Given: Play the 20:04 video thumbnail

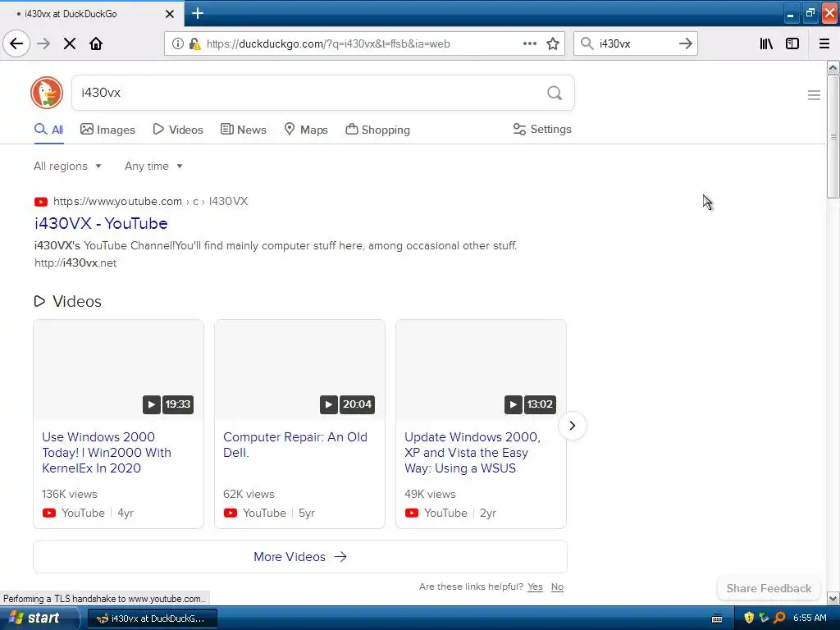Looking at the screenshot, I should (299, 370).
